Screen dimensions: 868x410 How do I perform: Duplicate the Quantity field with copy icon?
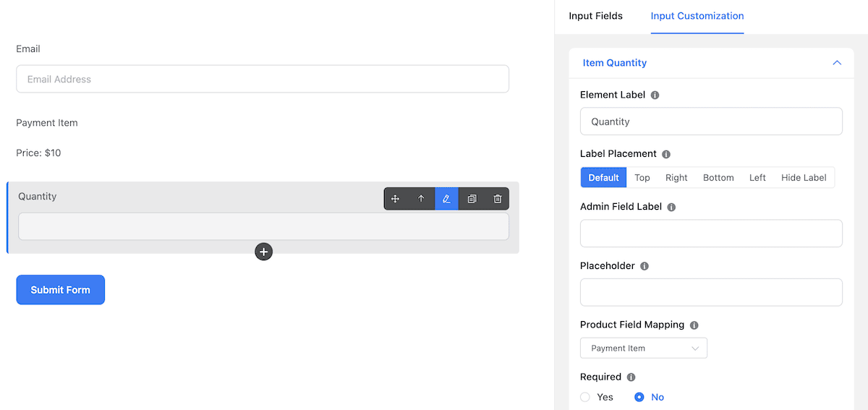tap(472, 199)
